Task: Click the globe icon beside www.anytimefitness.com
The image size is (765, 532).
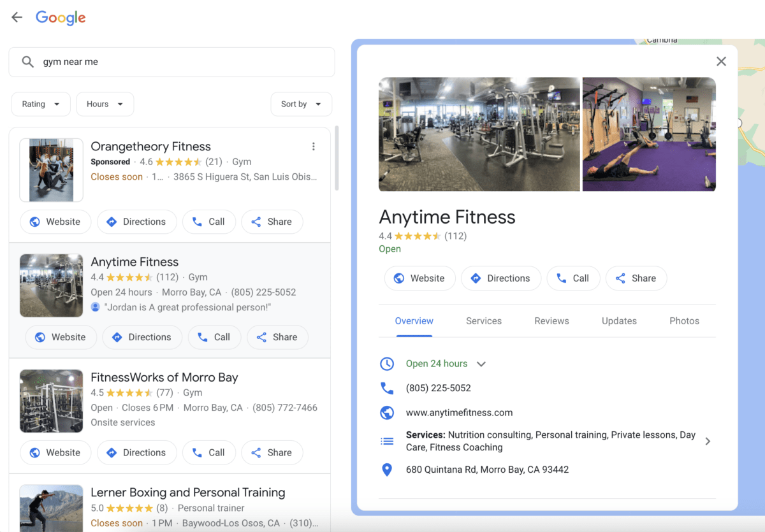Action: (x=387, y=413)
